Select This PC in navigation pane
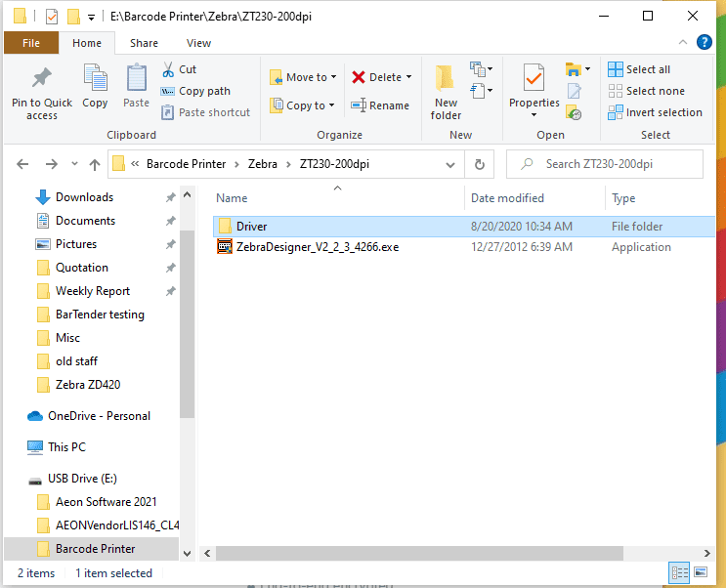Image resolution: width=726 pixels, height=588 pixels. coord(57,447)
